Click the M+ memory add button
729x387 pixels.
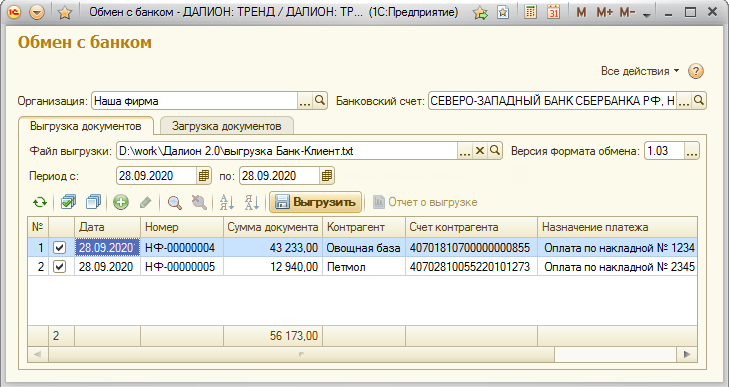point(604,13)
